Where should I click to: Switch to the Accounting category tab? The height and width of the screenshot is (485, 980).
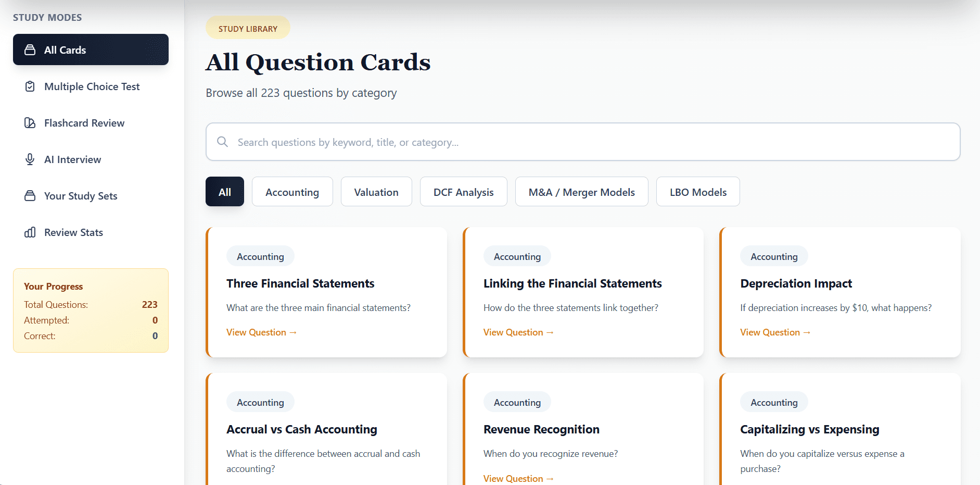pos(292,192)
